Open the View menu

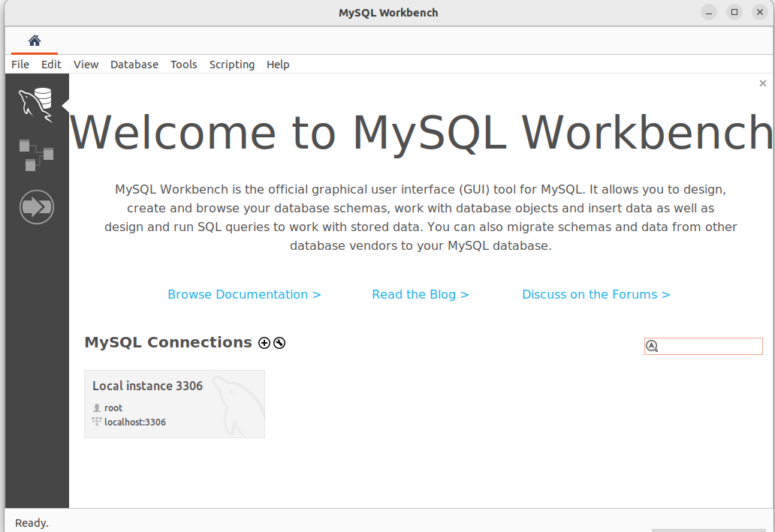coord(86,65)
